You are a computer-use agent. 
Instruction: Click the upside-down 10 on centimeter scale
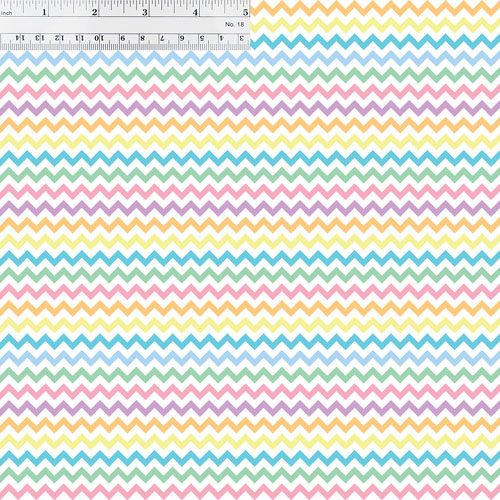(99, 38)
